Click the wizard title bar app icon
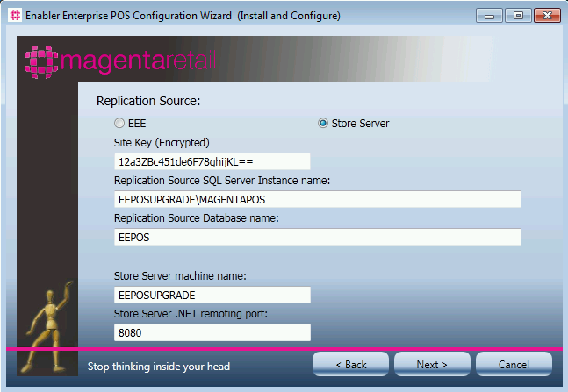This screenshot has height=392, width=568. pyautogui.click(x=15, y=15)
